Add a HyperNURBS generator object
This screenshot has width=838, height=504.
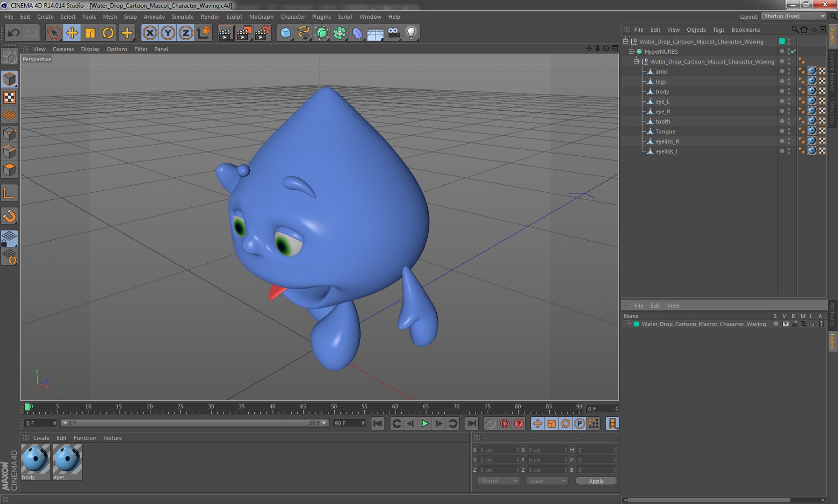pos(321,33)
